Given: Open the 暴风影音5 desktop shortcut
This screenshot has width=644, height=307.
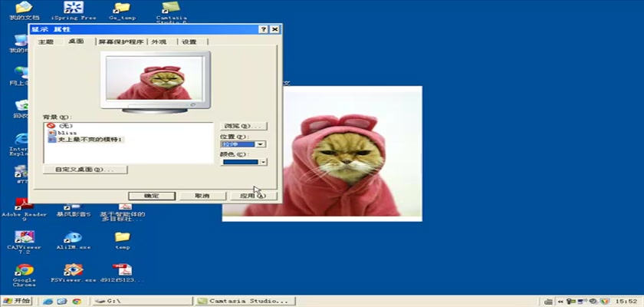Looking at the screenshot, I should click(x=74, y=210).
